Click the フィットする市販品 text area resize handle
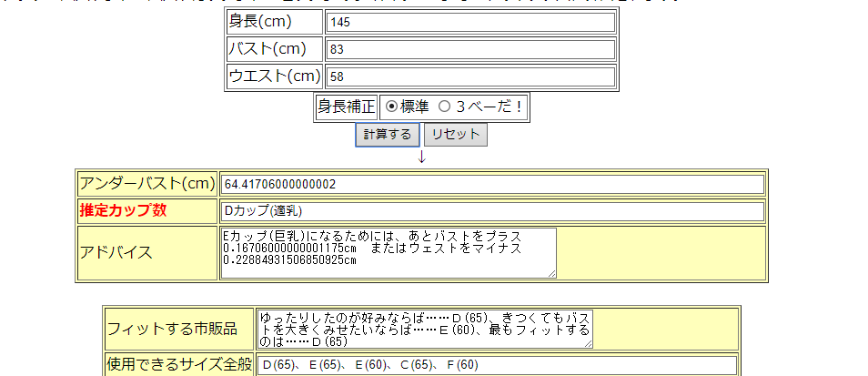Viewport: 868px width, 376px height. (588, 343)
